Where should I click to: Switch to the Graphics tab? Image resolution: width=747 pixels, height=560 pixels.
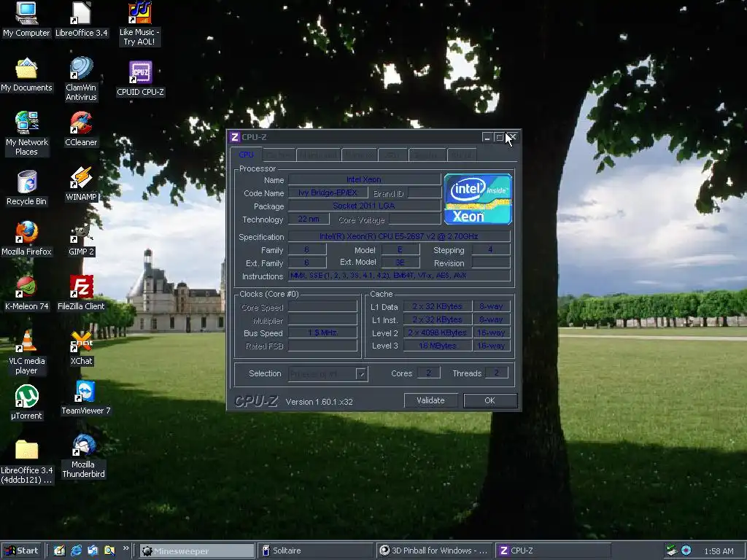[x=427, y=155]
